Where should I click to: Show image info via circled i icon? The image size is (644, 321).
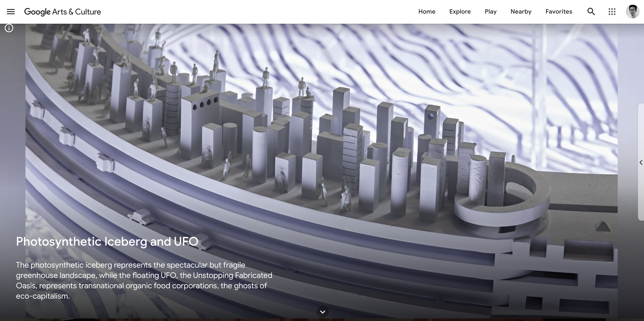[9, 28]
